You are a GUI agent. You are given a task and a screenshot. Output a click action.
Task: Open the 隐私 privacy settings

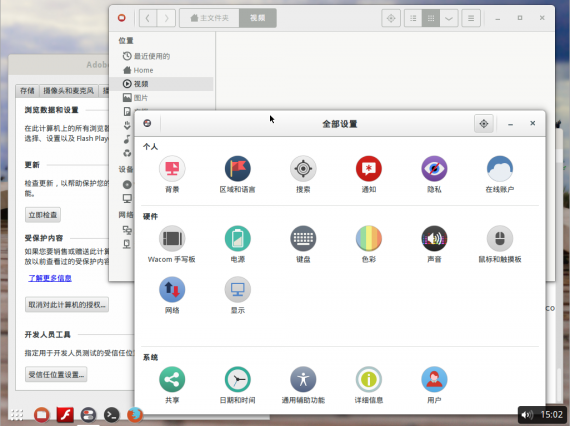(x=434, y=169)
